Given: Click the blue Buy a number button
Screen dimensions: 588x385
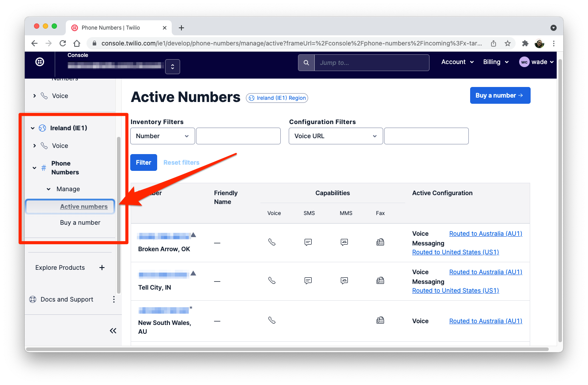Looking at the screenshot, I should click(500, 95).
